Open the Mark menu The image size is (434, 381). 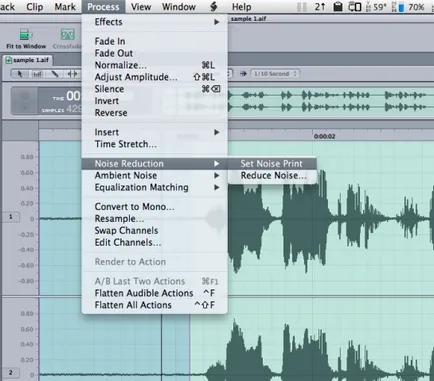click(65, 7)
